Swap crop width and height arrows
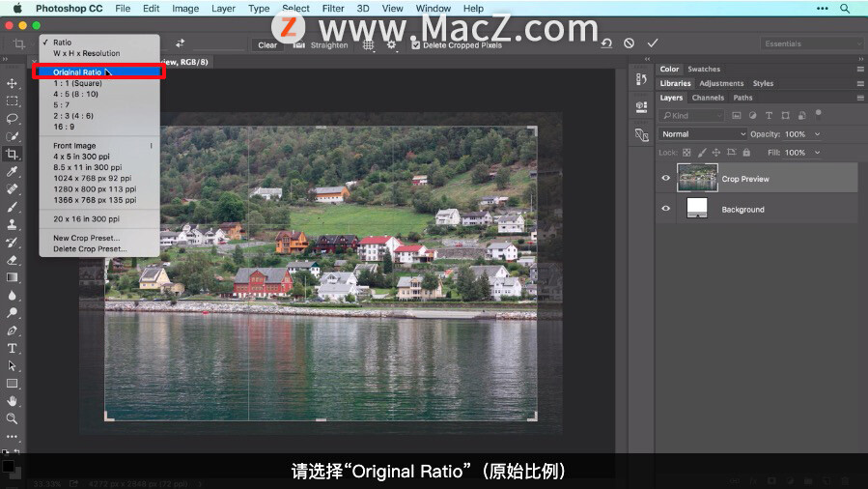The width and height of the screenshot is (868, 489). tap(180, 43)
